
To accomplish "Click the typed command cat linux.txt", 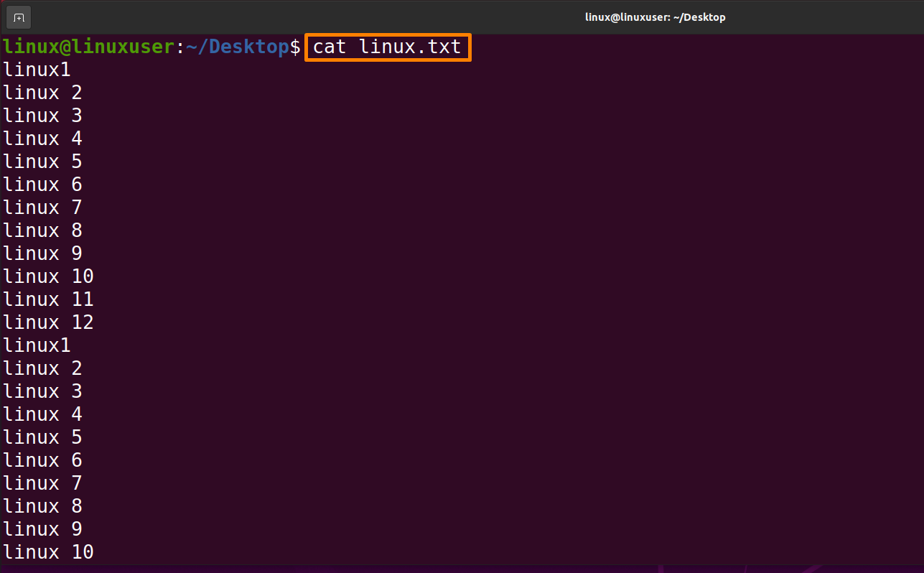I will [388, 48].
